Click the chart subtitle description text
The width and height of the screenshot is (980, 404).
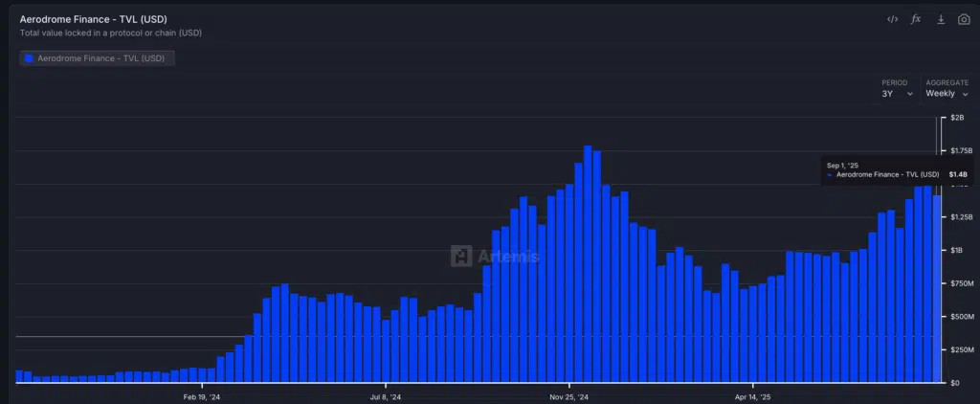click(x=110, y=33)
